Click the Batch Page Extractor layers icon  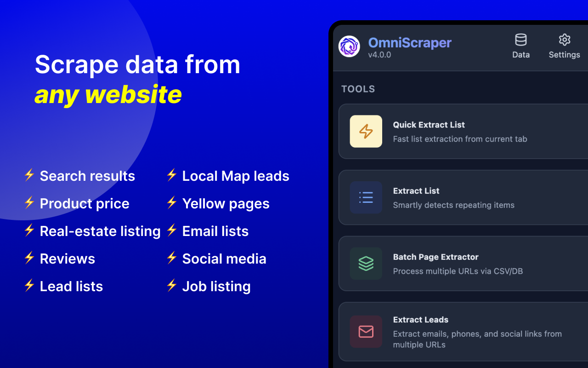(366, 264)
